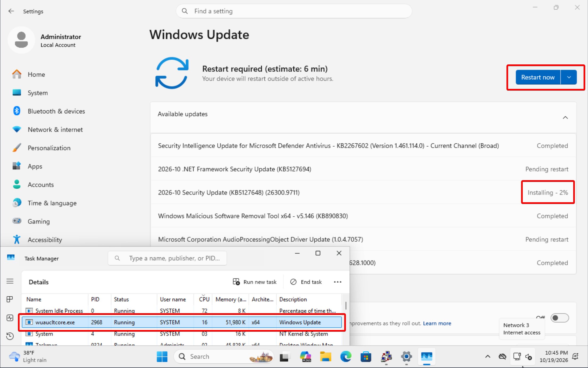Open the Windows Start button
The height and width of the screenshot is (368, 588).
point(162,357)
